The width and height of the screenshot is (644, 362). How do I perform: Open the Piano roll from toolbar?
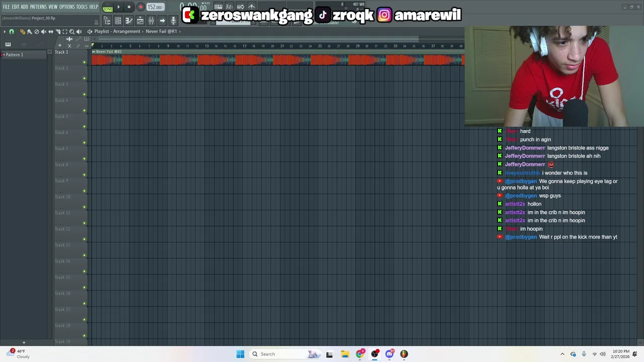(129, 21)
